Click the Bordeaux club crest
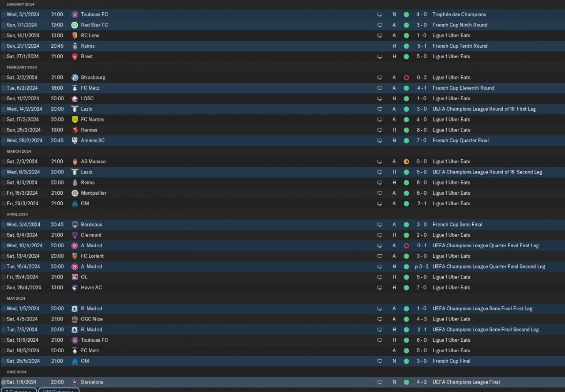565x392 pixels. [x=75, y=225]
